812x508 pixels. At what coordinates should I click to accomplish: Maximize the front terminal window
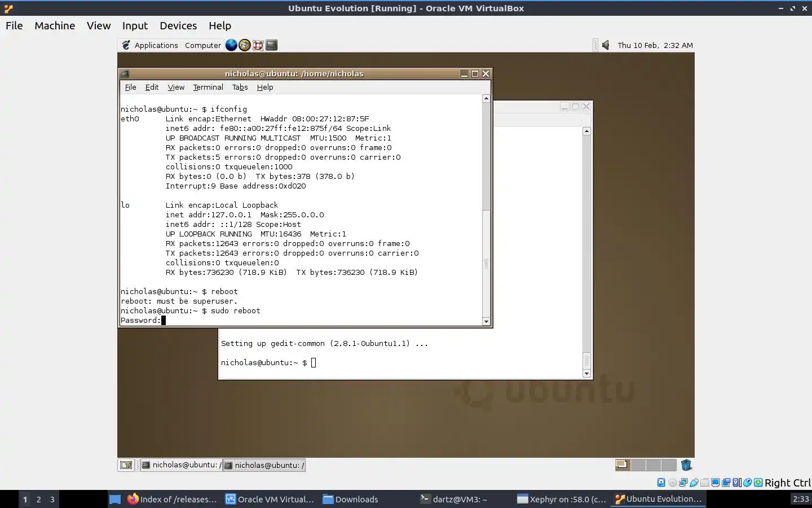[475, 73]
